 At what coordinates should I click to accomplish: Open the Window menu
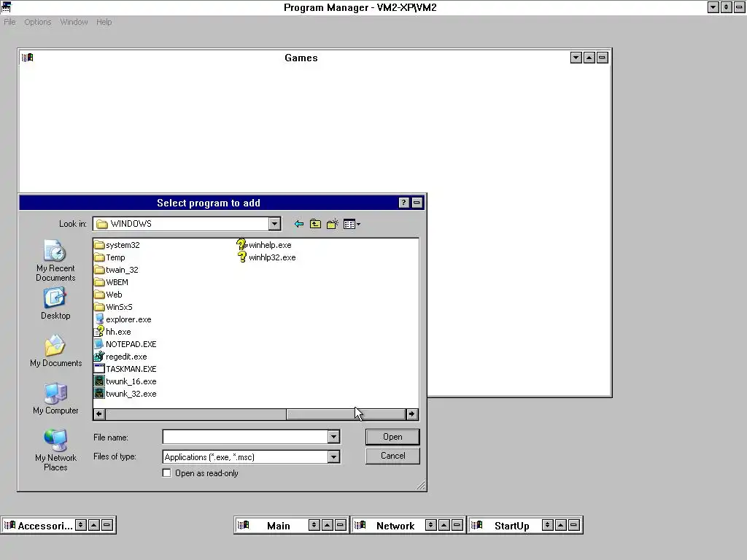(x=74, y=22)
